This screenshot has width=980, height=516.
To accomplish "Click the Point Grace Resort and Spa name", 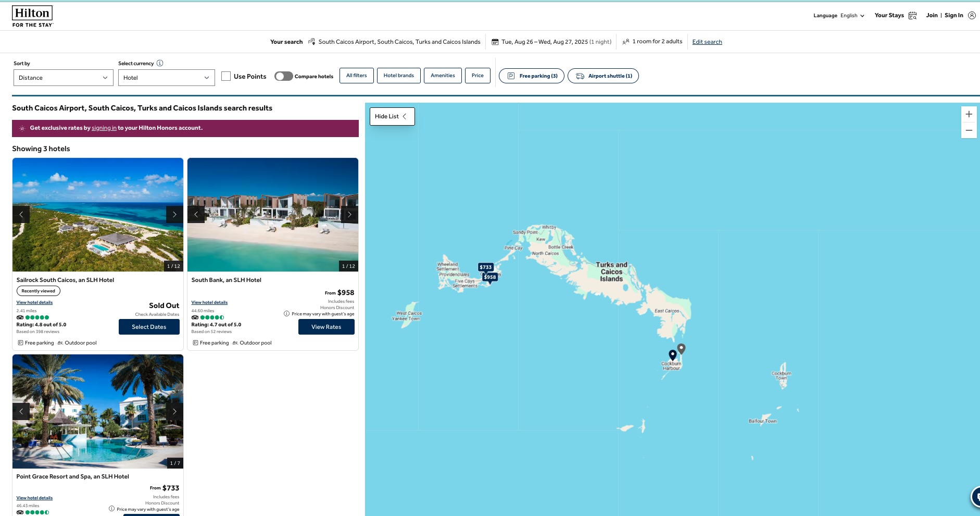I will (x=72, y=476).
